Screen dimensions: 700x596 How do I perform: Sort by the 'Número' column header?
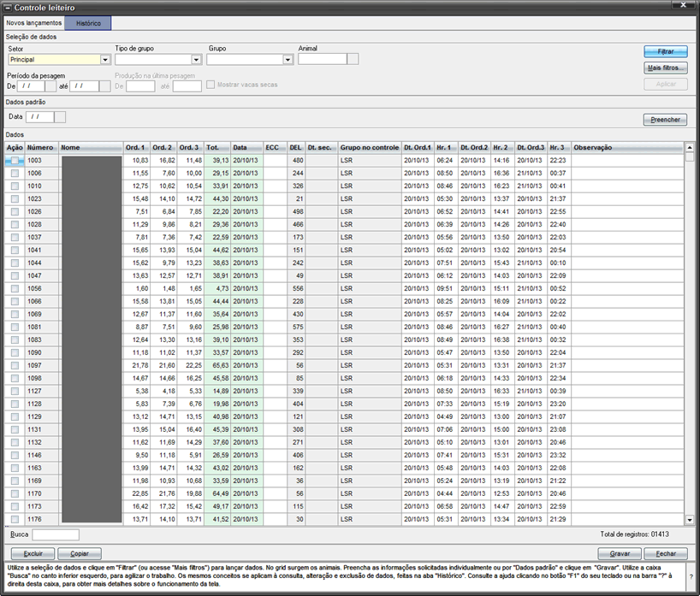[42, 148]
